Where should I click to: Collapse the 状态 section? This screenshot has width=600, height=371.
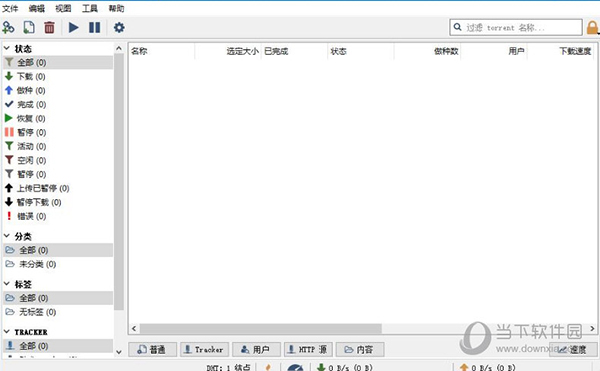[7, 48]
